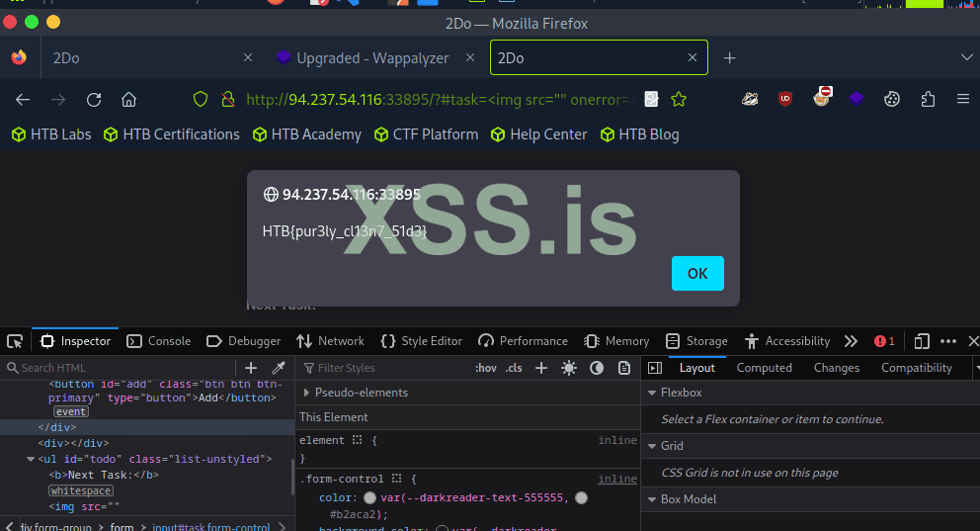Image resolution: width=980 pixels, height=531 pixels.
Task: Toggle the sidebar pane split icon
Action: click(655, 368)
